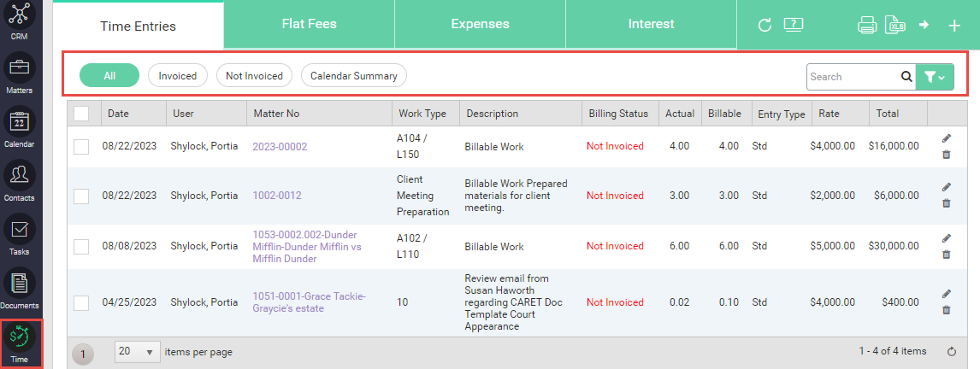This screenshot has height=369, width=980.
Task: Sort by the Billable column header
Action: click(725, 114)
